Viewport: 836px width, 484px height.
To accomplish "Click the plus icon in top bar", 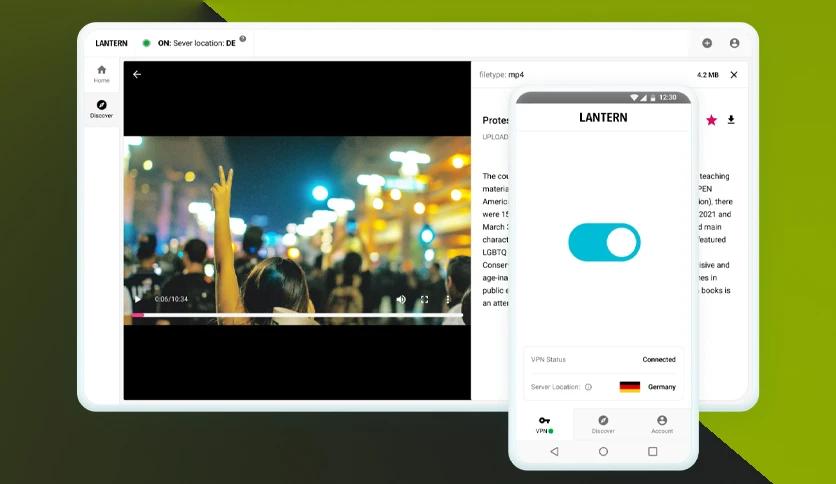I will pyautogui.click(x=707, y=43).
